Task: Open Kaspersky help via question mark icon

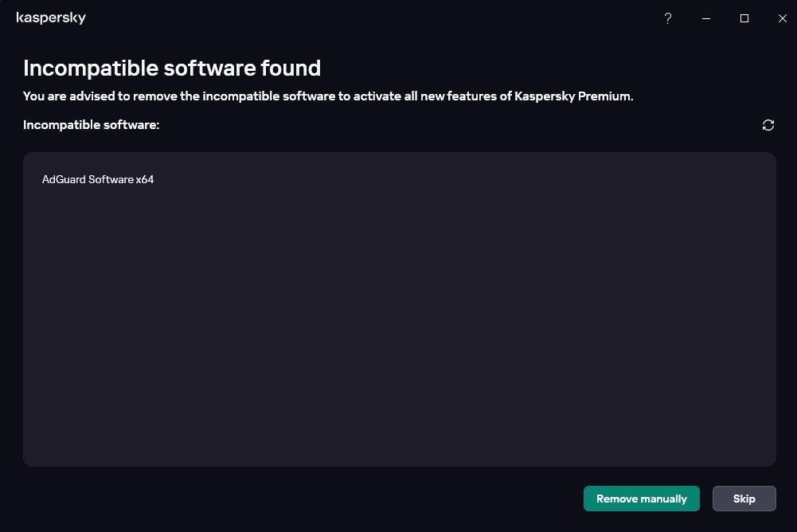Action: pyautogui.click(x=668, y=18)
